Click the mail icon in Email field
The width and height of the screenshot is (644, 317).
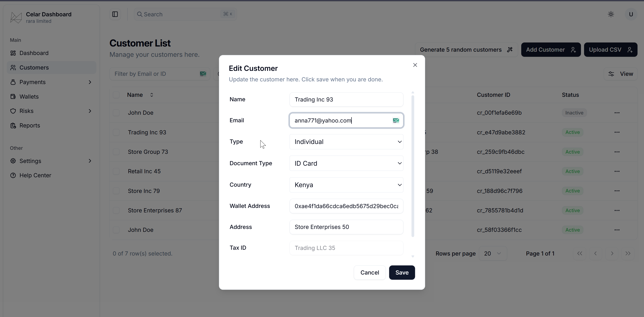pos(396,120)
